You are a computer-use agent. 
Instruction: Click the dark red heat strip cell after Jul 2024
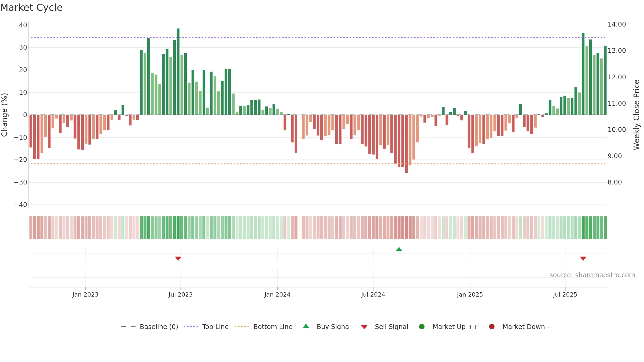tap(407, 228)
